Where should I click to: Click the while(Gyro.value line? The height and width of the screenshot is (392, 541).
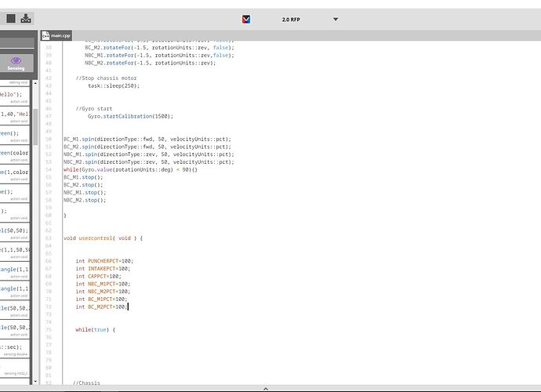[x=130, y=169]
